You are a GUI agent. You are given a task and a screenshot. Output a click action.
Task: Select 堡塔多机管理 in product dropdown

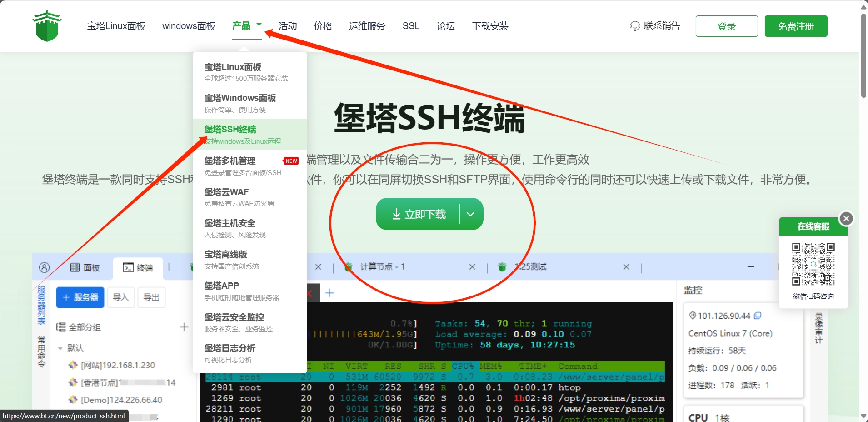point(249,166)
